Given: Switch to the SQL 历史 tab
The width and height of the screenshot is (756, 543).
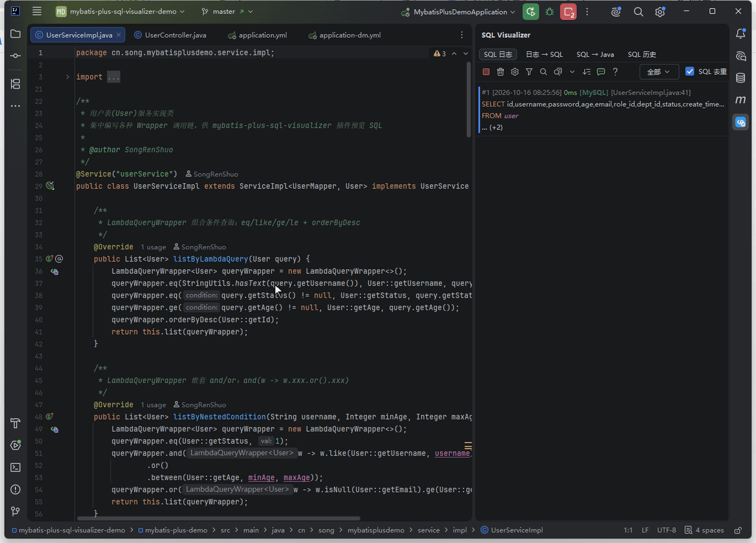Looking at the screenshot, I should [x=642, y=54].
